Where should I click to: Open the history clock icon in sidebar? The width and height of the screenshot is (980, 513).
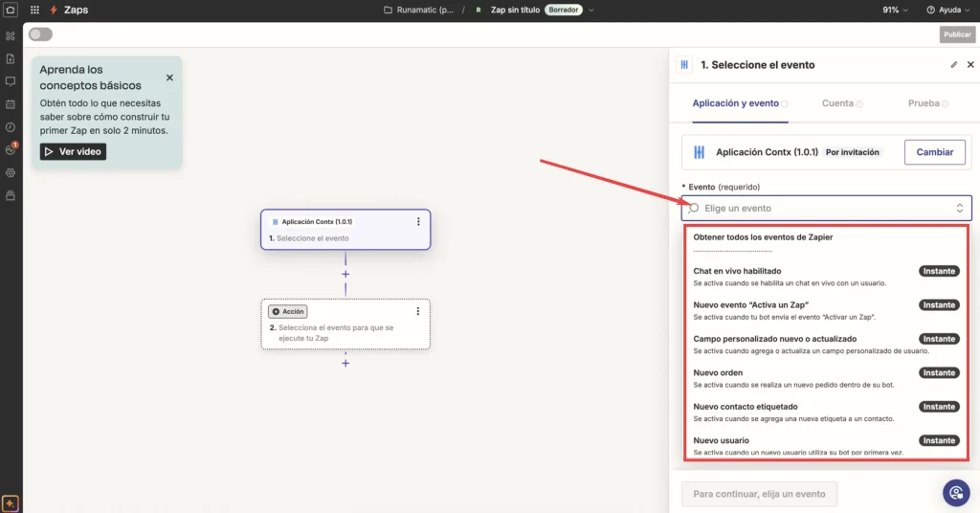tap(11, 127)
